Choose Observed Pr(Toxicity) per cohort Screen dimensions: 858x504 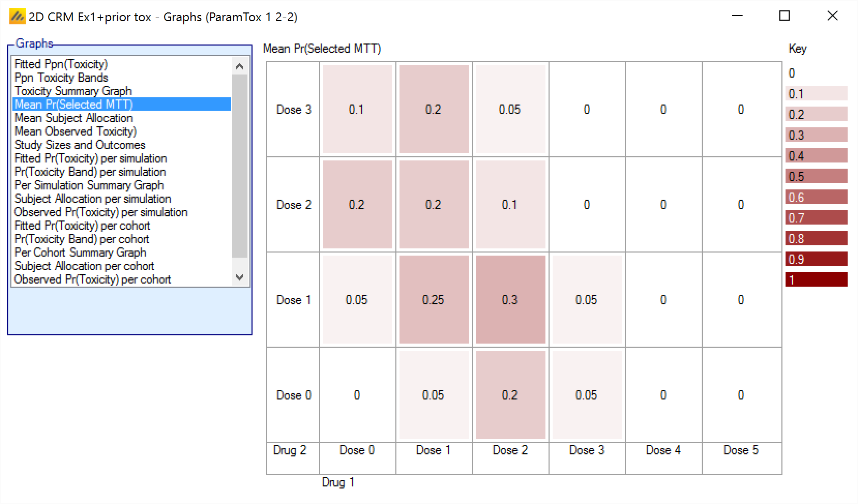click(92, 279)
